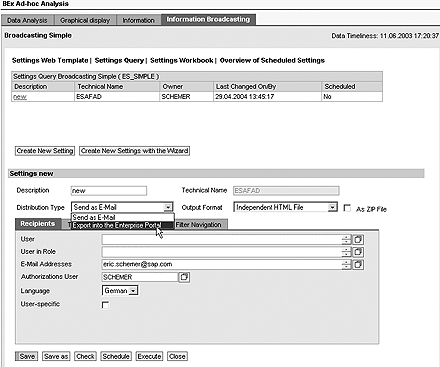This screenshot has width=440, height=367.
Task: Click the Scheduled value 'No'
Action: pyautogui.click(x=352, y=97)
